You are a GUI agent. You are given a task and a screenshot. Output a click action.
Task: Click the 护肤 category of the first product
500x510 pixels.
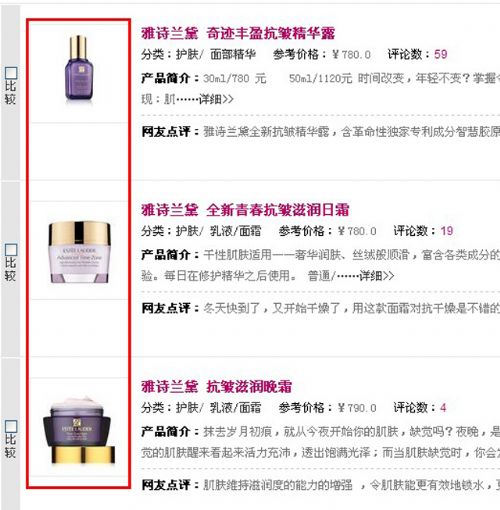click(187, 54)
